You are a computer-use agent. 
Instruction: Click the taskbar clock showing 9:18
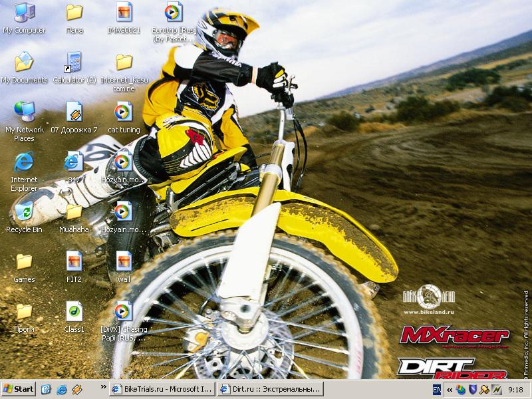pos(515,390)
